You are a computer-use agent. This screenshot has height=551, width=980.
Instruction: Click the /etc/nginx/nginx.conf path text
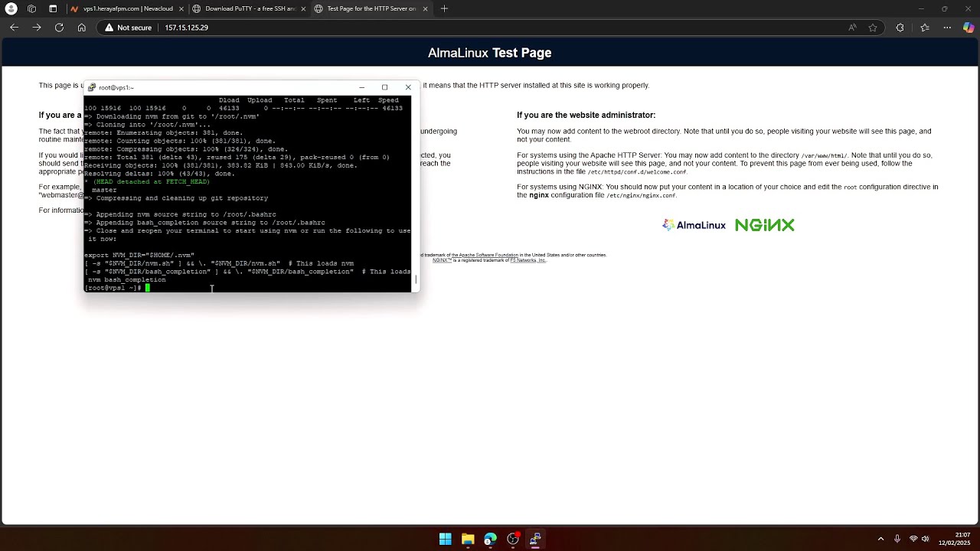click(641, 195)
